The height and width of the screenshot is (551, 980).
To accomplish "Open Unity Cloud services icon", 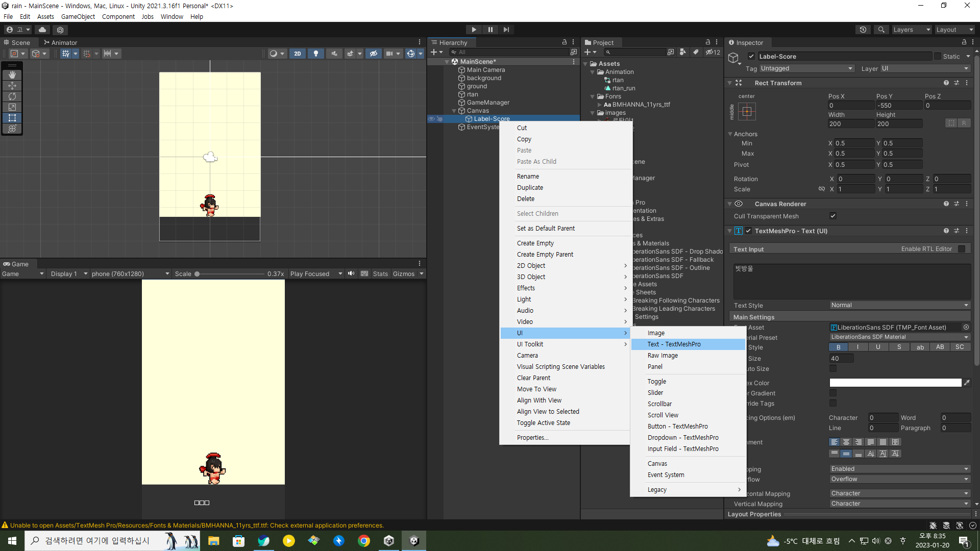I will (42, 30).
